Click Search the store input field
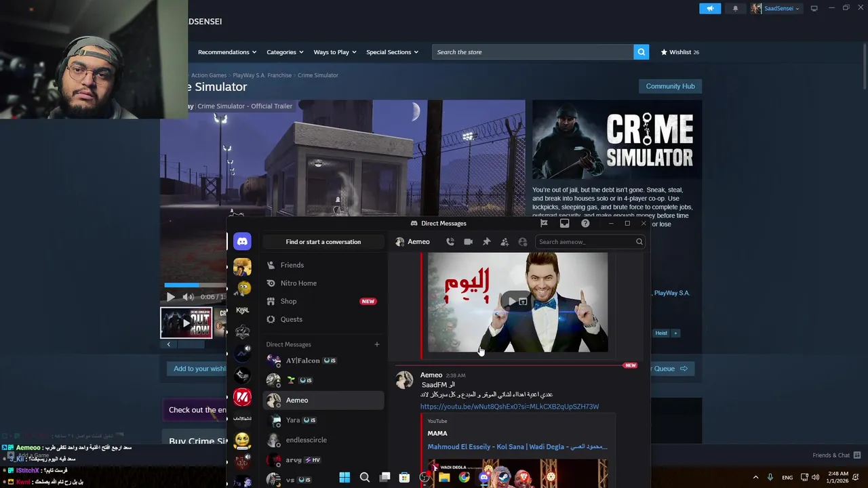This screenshot has width=868, height=488. click(533, 52)
